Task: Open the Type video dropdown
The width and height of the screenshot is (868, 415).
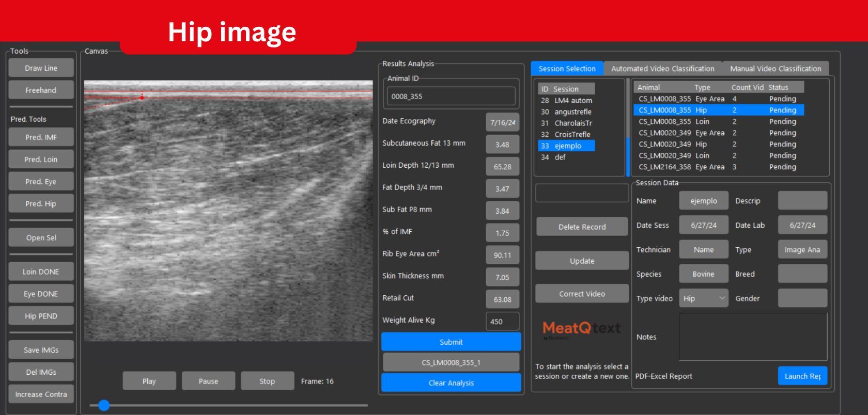Action: pos(703,298)
